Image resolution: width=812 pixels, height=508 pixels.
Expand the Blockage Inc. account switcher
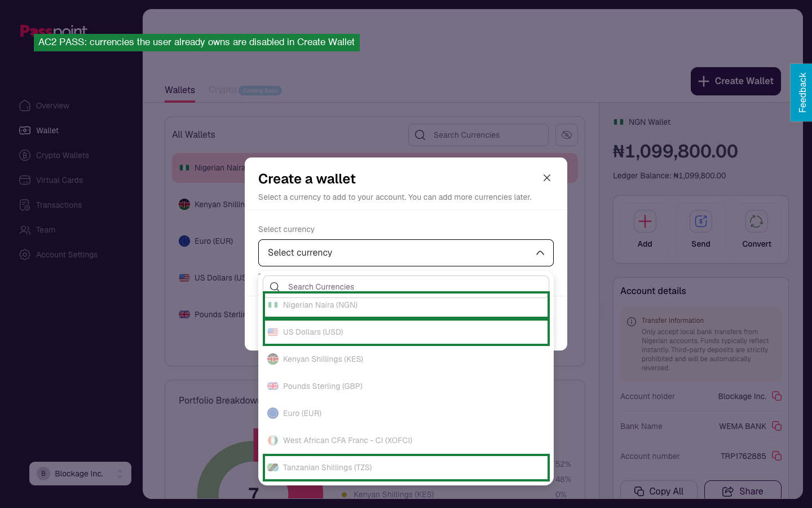coord(80,474)
